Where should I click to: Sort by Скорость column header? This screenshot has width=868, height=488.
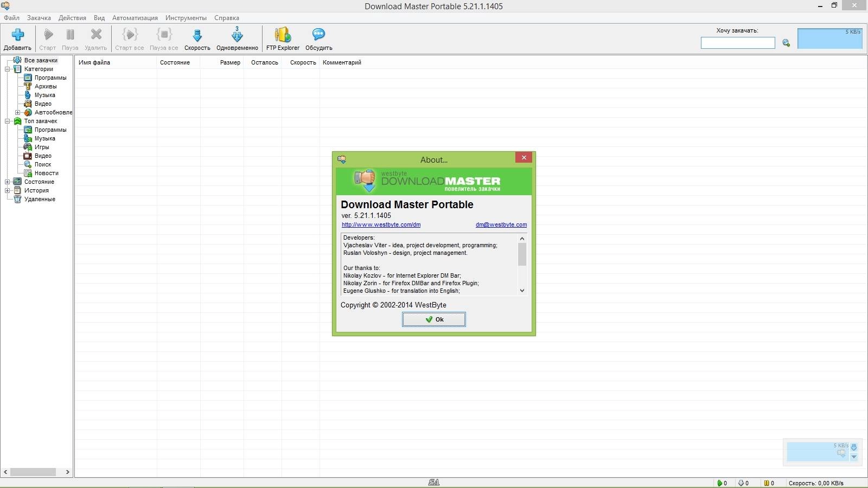[301, 62]
